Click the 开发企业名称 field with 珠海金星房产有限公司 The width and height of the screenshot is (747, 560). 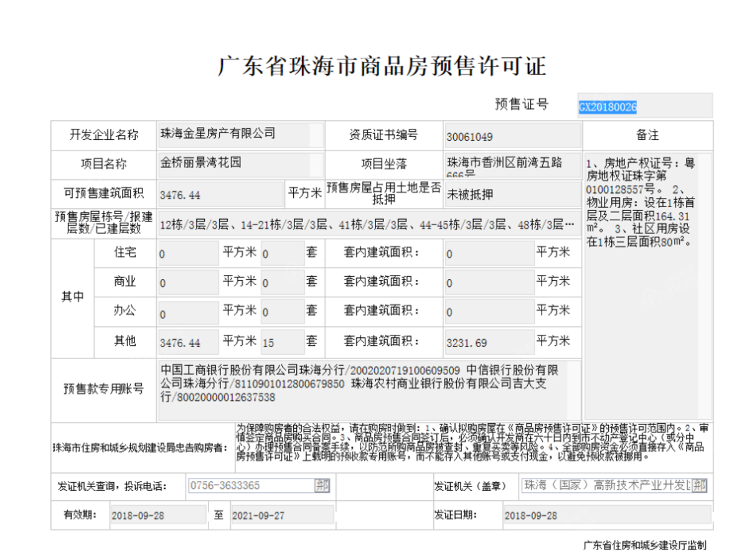pos(240,135)
